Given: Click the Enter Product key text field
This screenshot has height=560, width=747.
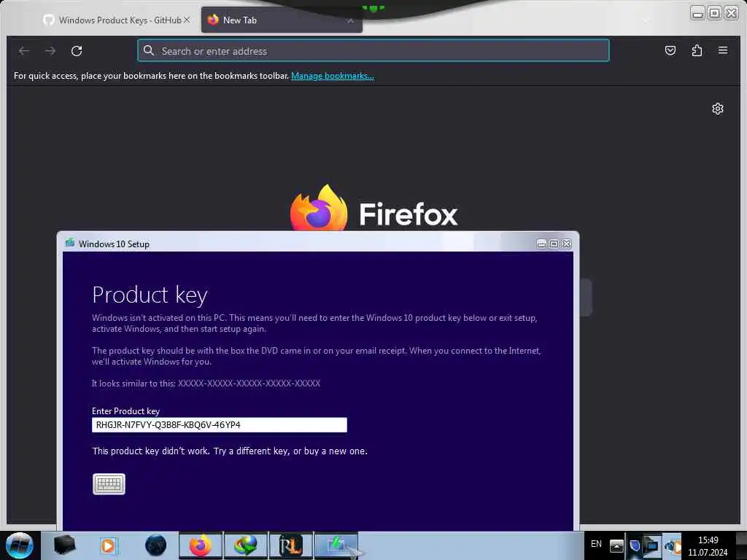Looking at the screenshot, I should click(219, 425).
